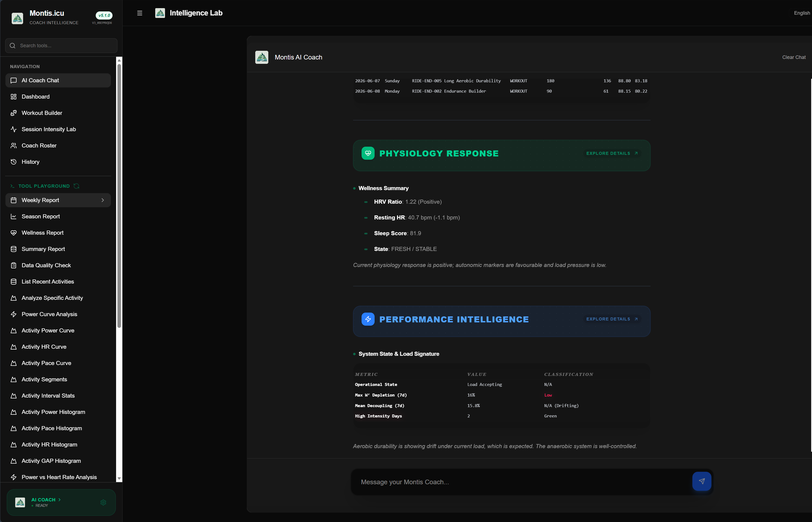Select Activity HR Curve tool
This screenshot has height=522, width=812.
58,347
